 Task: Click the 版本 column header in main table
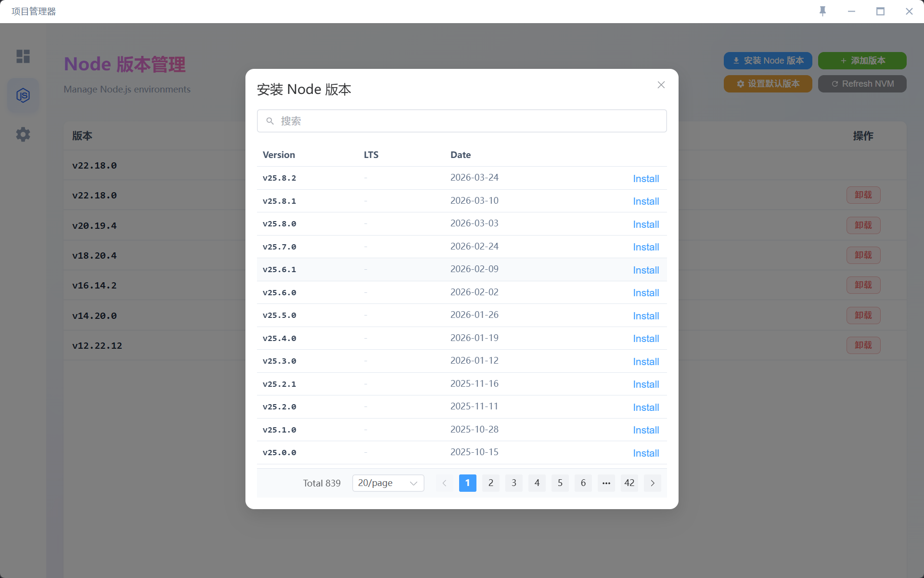(82, 136)
